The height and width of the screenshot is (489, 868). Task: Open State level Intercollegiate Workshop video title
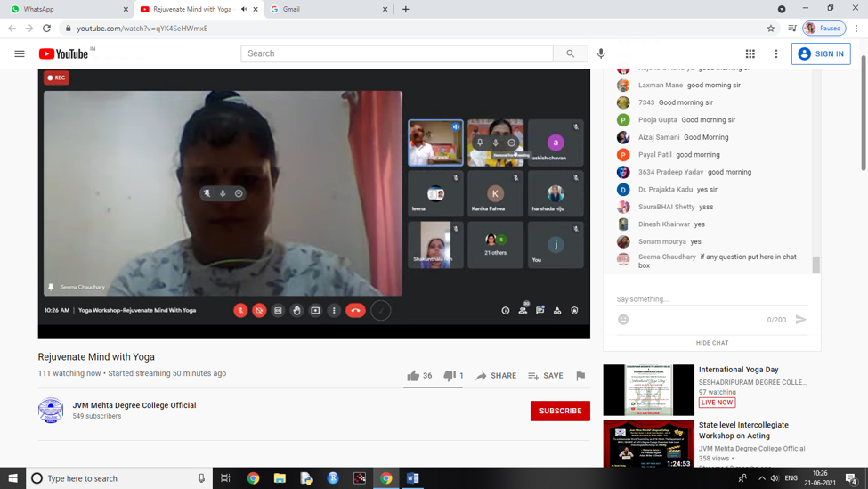[x=743, y=430]
